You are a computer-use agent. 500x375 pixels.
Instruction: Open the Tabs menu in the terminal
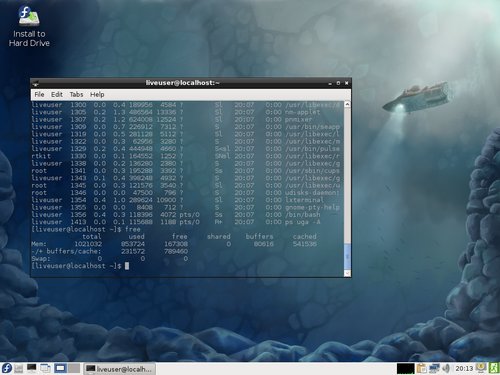(x=76, y=95)
